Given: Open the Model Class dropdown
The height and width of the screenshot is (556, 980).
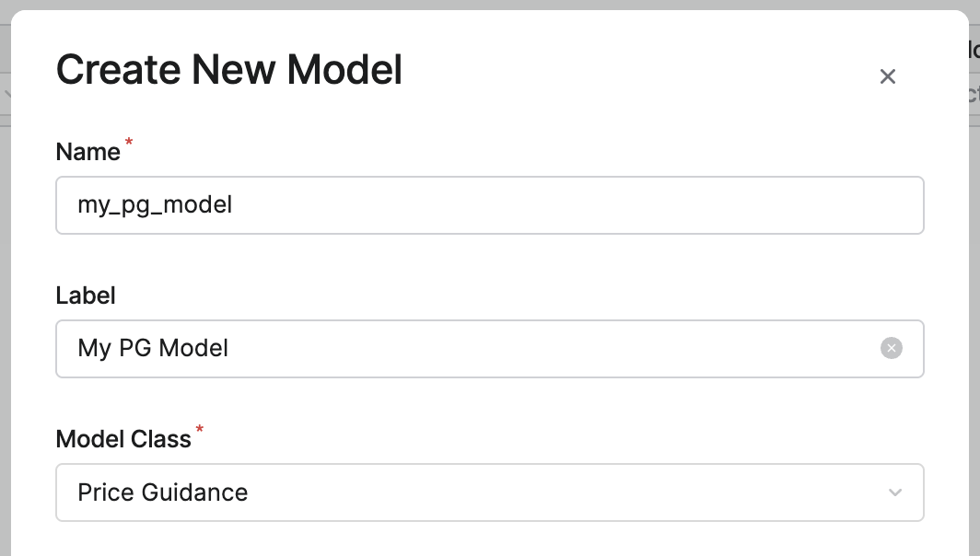Looking at the screenshot, I should click(490, 492).
